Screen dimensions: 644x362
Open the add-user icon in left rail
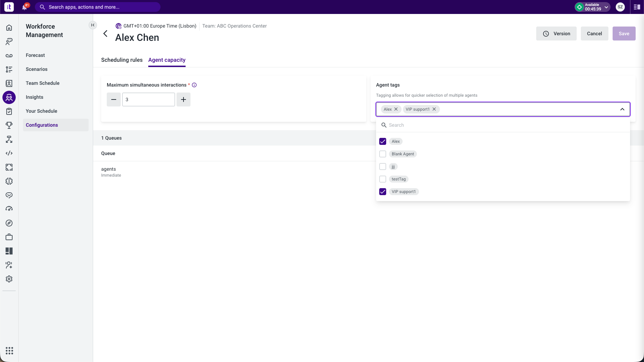point(9,265)
